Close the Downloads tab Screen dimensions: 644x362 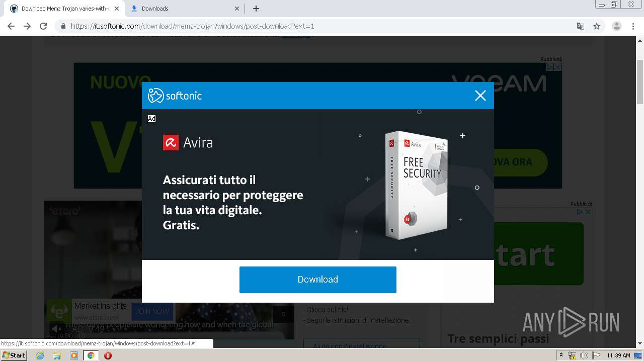tap(237, 9)
